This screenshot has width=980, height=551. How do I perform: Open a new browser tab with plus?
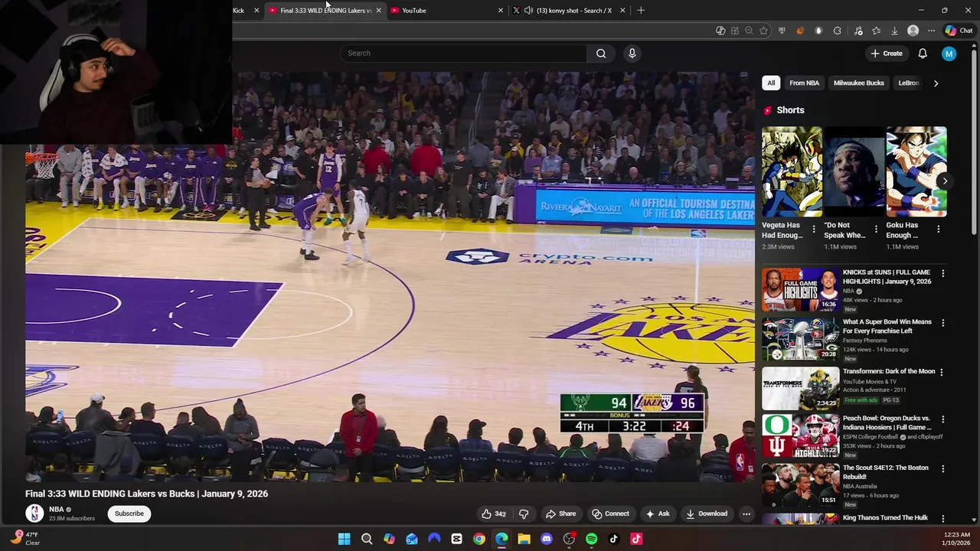(x=641, y=10)
